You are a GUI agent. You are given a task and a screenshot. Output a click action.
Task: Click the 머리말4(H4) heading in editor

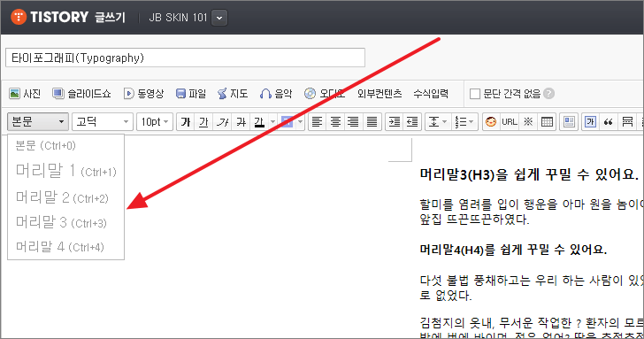513,250
